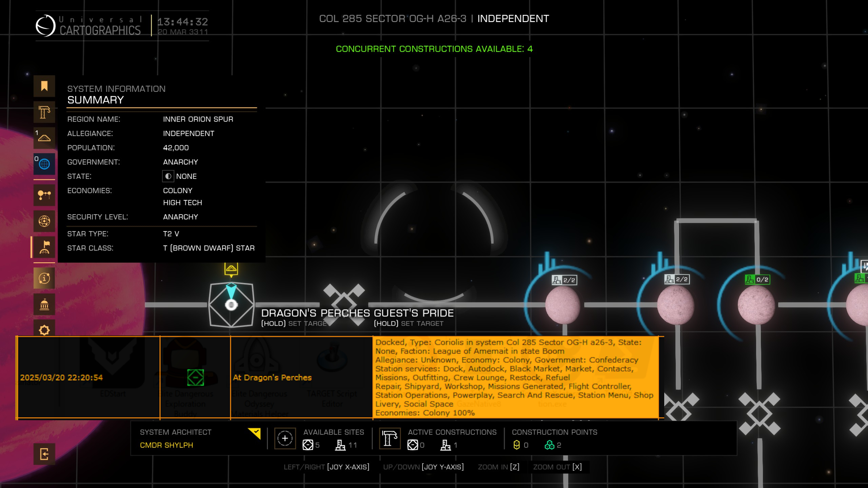Click the 'At Dragon's Perches' overlay text
Screen dimensions: 868x488
(x=272, y=378)
